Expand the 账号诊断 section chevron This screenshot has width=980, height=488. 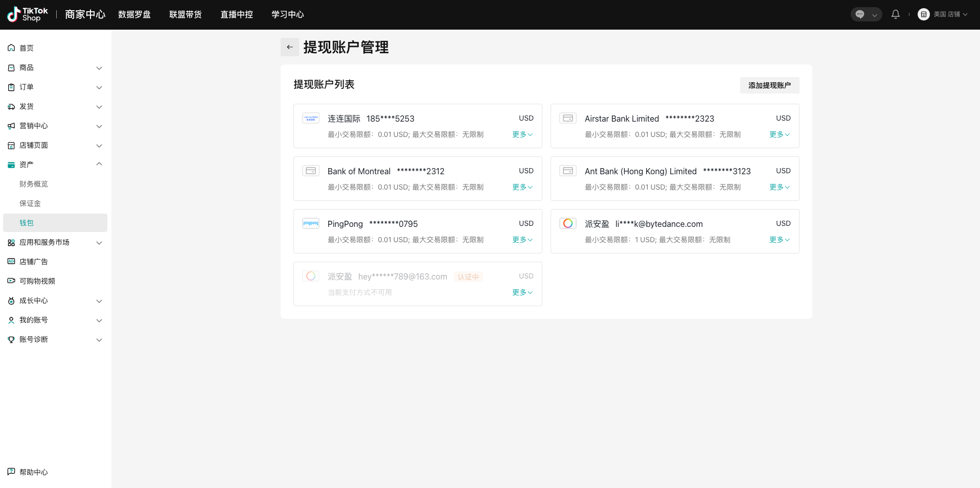99,340
